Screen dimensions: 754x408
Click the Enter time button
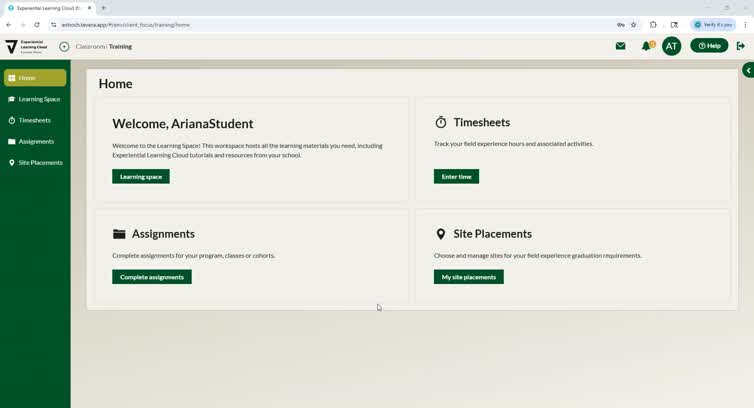pyautogui.click(x=456, y=177)
